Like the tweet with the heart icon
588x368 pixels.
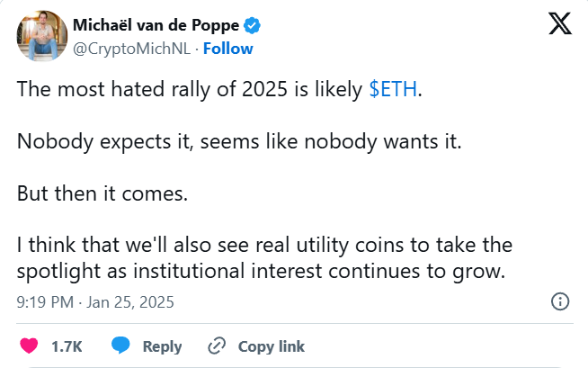[29, 346]
